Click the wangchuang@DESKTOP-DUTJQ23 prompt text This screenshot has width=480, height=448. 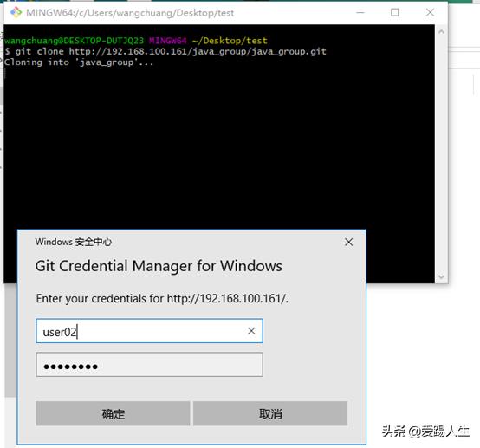[74, 41]
